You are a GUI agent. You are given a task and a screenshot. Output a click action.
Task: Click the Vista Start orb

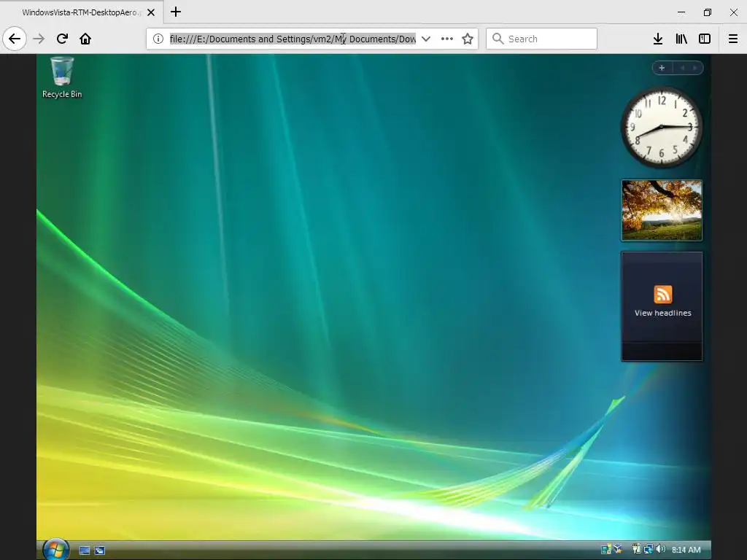(55, 550)
